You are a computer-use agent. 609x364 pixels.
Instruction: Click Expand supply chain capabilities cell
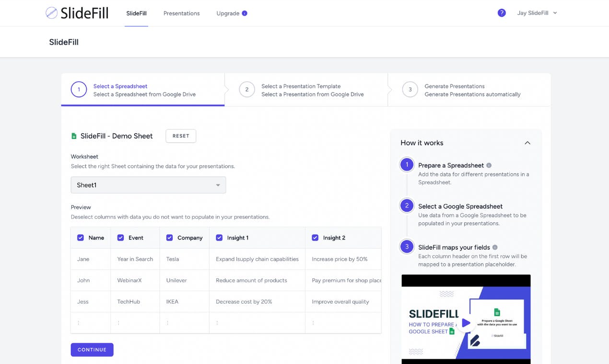click(x=257, y=259)
